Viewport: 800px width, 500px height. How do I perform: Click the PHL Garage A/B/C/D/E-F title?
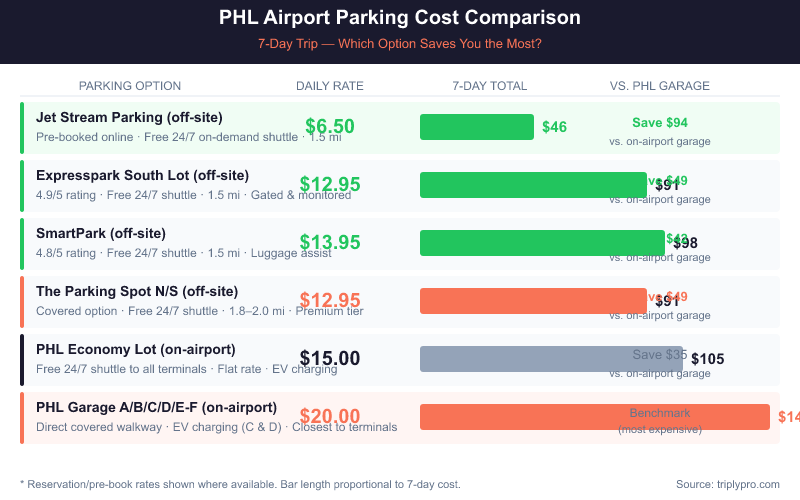[x=156, y=407]
